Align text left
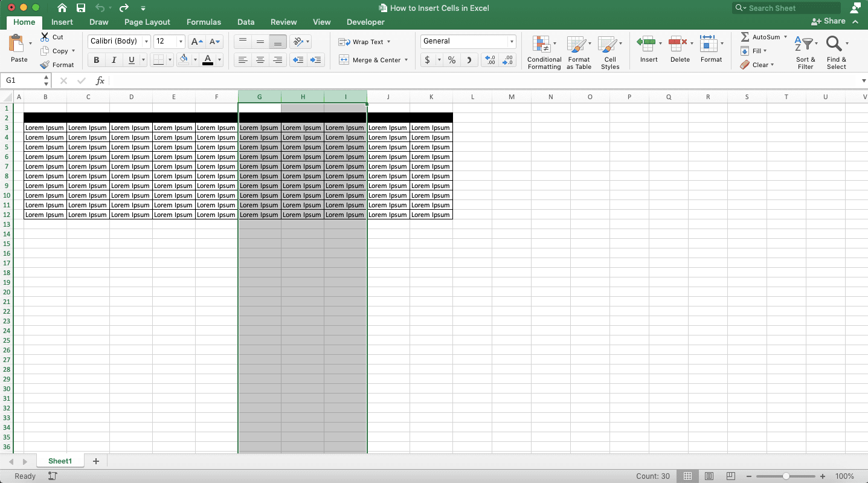 243,60
